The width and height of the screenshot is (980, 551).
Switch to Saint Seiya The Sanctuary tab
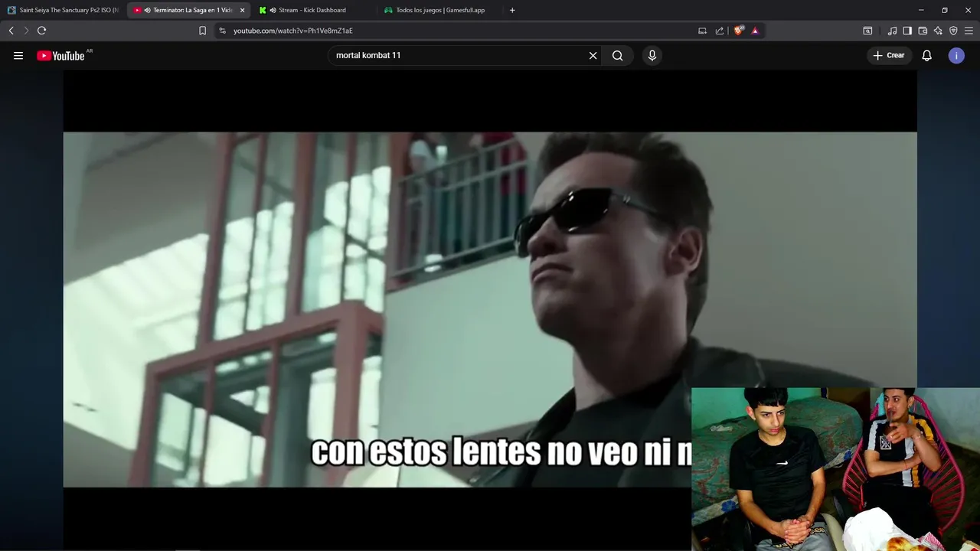click(63, 10)
